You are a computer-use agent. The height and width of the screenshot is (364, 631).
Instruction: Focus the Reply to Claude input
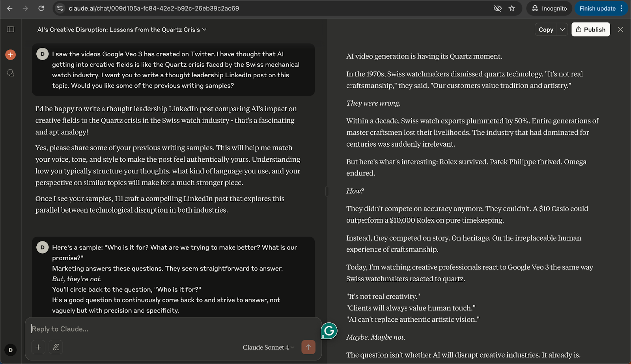(x=174, y=329)
